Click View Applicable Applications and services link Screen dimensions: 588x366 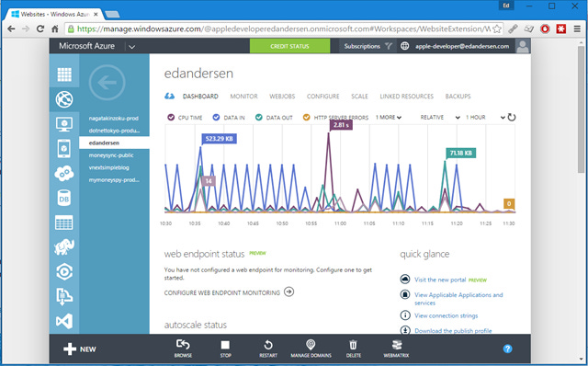pos(458,299)
